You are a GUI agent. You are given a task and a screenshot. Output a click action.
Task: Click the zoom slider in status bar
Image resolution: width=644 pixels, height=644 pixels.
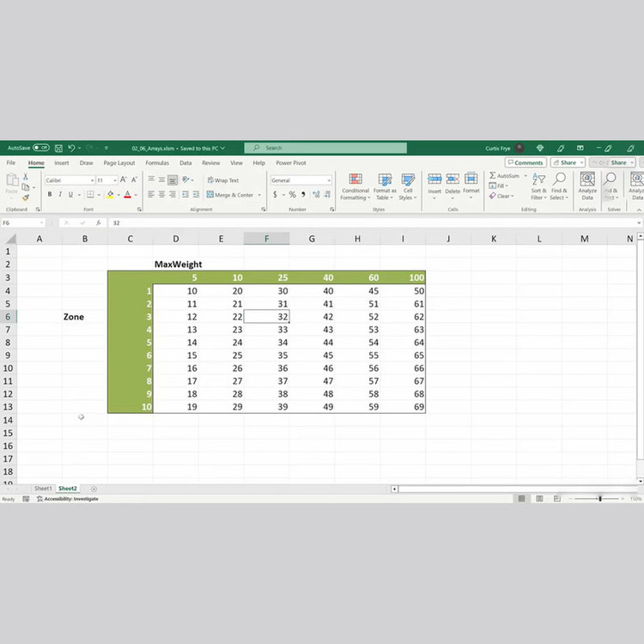click(x=599, y=499)
